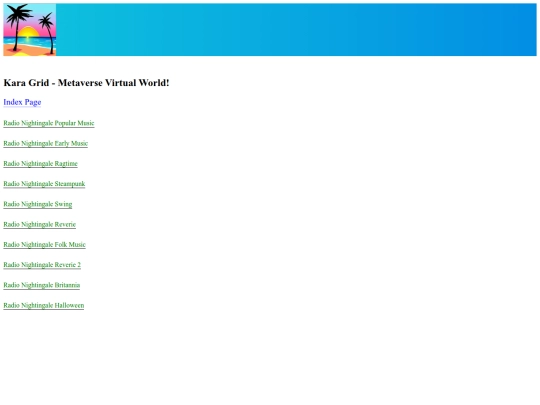The height and width of the screenshot is (405, 540).
Task: Click the words Virtual World! in the heading
Action: (x=137, y=83)
